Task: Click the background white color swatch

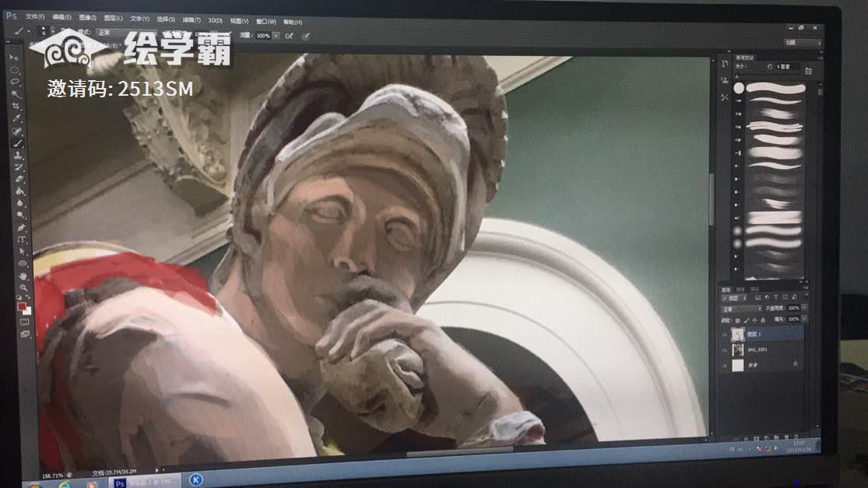Action: pyautogui.click(x=26, y=311)
